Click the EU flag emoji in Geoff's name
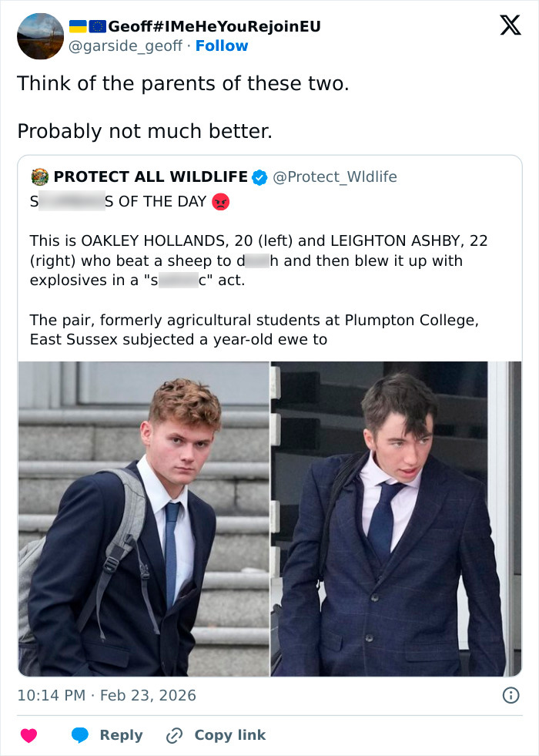Image resolution: width=539 pixels, height=756 pixels. pyautogui.click(x=96, y=25)
